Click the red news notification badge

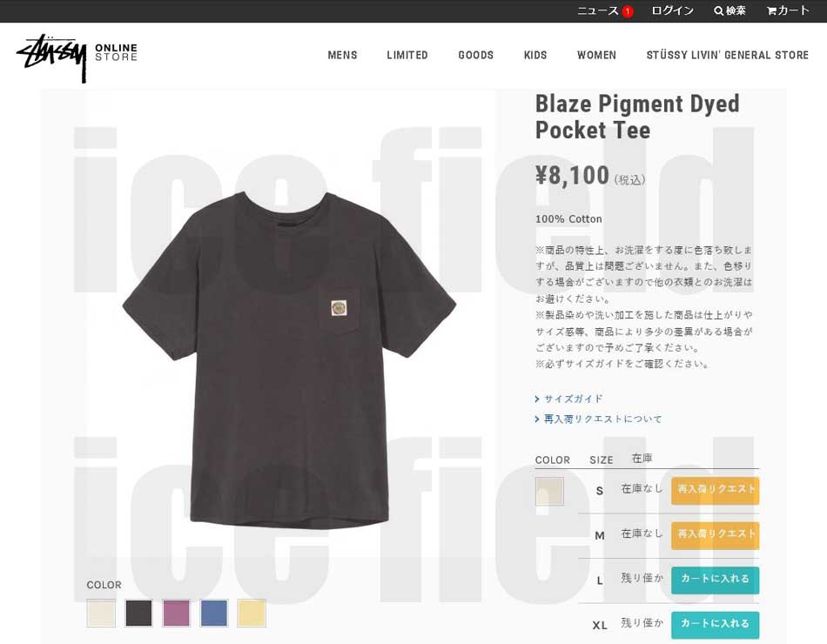pos(627,11)
